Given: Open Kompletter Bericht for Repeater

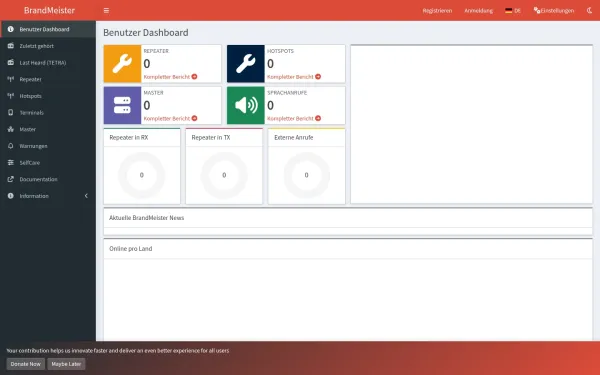Looking at the screenshot, I should [171, 77].
